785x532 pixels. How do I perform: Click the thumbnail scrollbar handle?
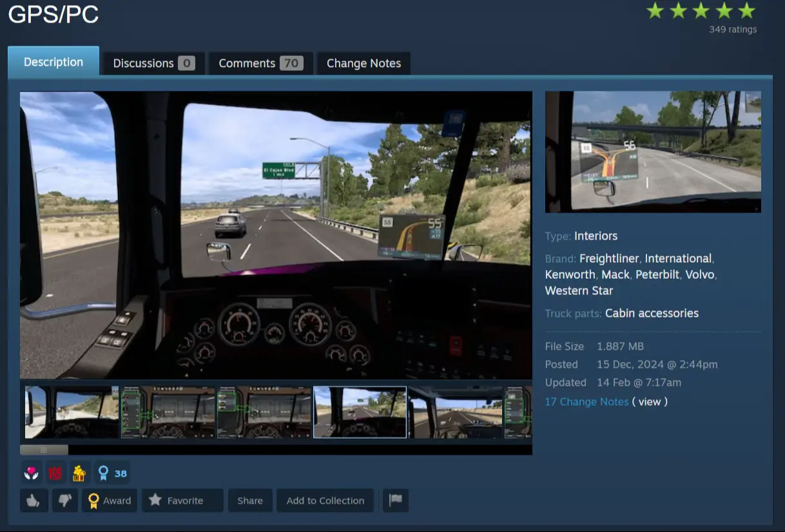[x=44, y=450]
